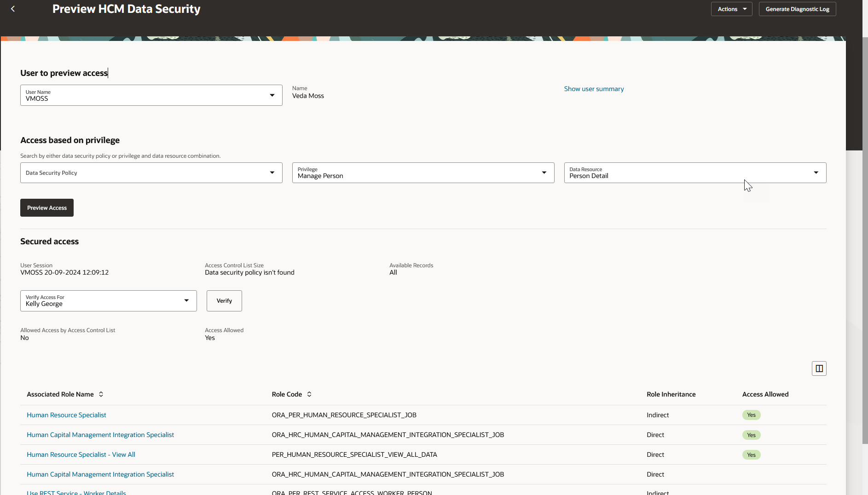Click the Role Inheritance column header
Viewport: 868px width, 495px height.
(671, 394)
